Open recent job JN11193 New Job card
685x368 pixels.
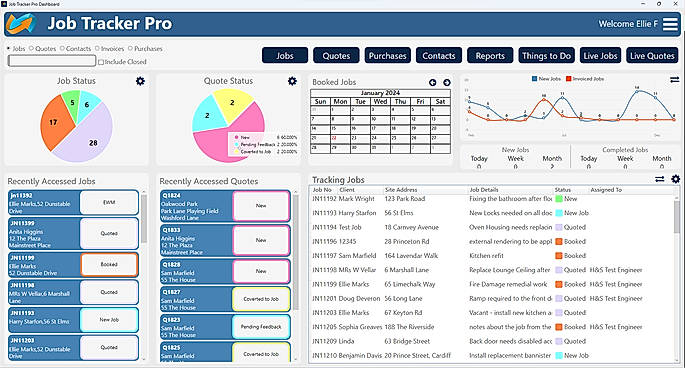pos(73,320)
